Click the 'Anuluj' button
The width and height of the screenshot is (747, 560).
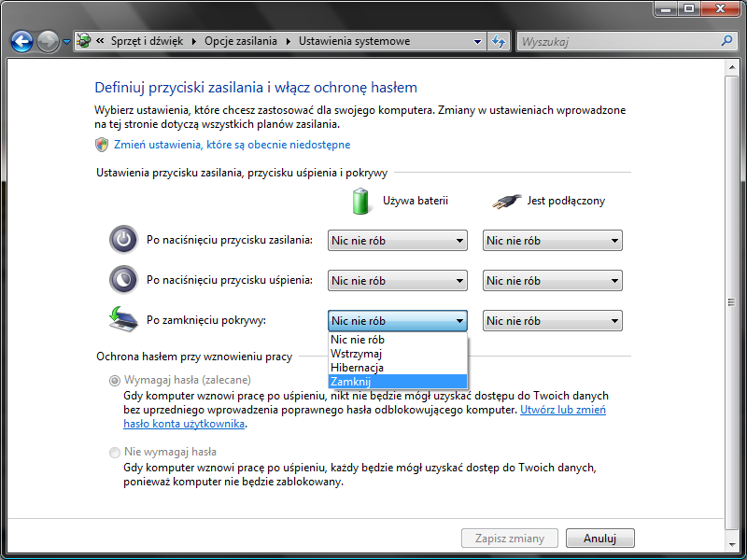click(599, 539)
